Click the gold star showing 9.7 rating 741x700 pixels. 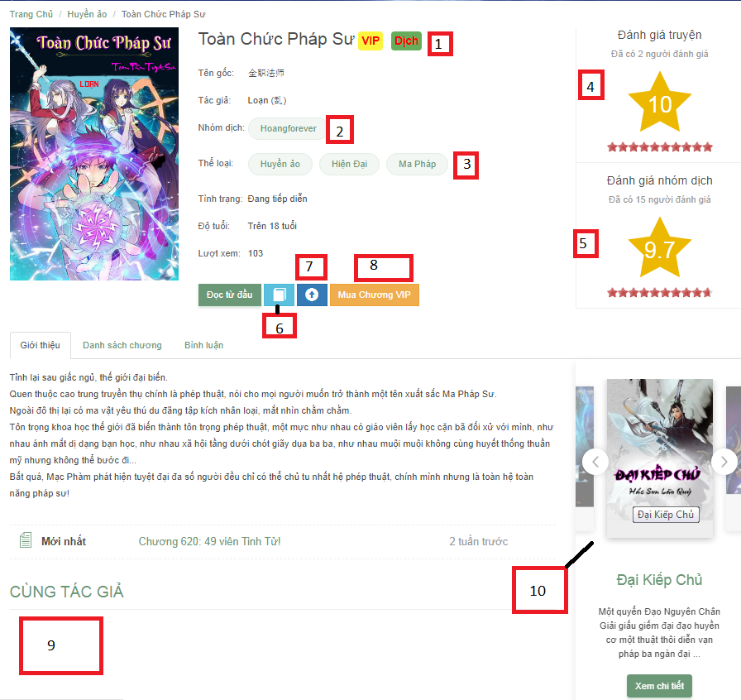click(660, 249)
